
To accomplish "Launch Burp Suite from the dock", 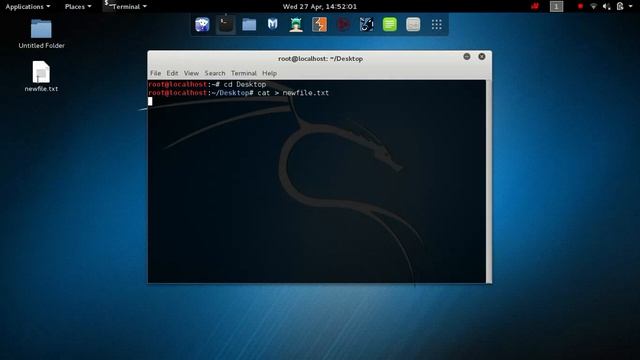I will tap(319, 24).
